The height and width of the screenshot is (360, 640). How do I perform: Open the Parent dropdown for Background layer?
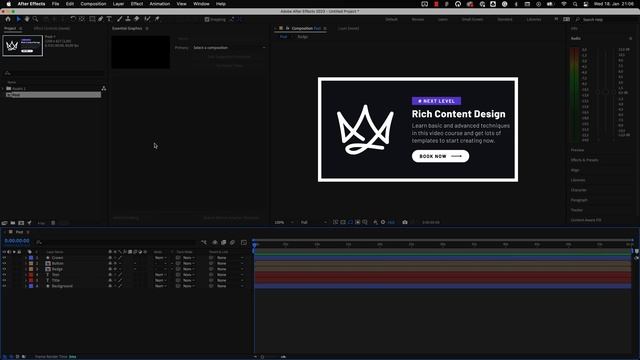pyautogui.click(x=230, y=286)
